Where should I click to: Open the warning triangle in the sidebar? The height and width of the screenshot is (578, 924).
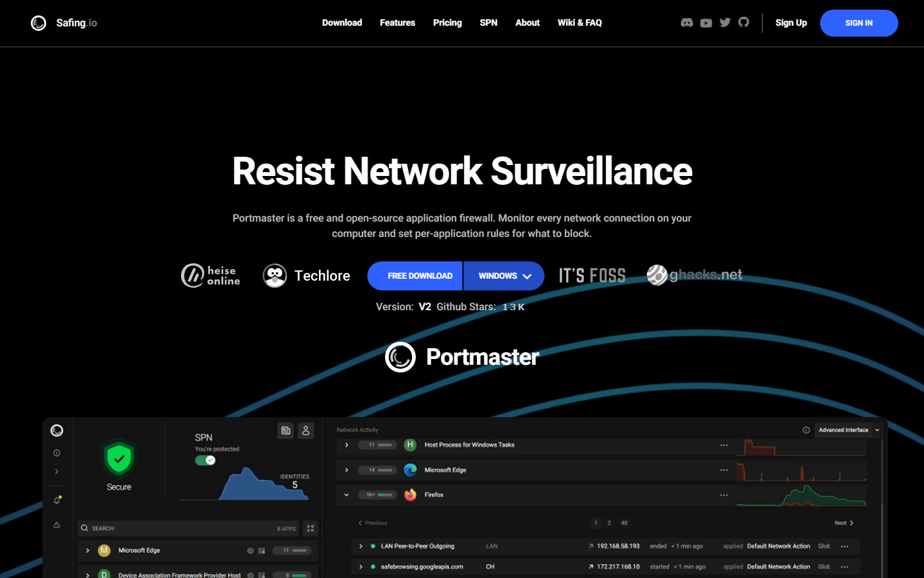point(57,525)
